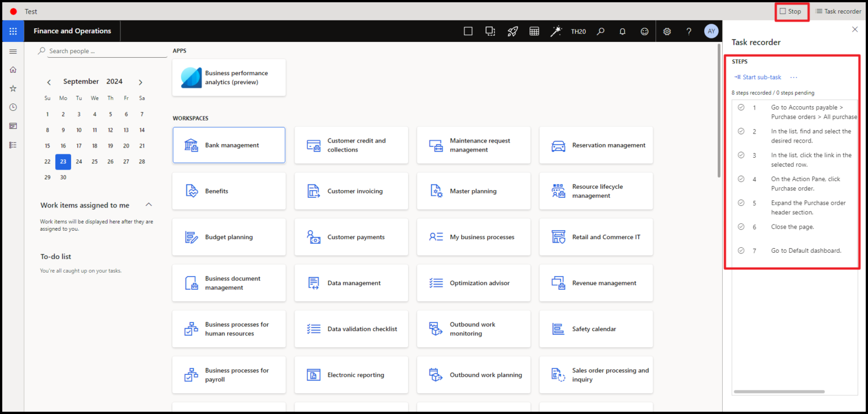View recent items with the clock sidebar icon
The height and width of the screenshot is (414, 868).
click(12, 107)
